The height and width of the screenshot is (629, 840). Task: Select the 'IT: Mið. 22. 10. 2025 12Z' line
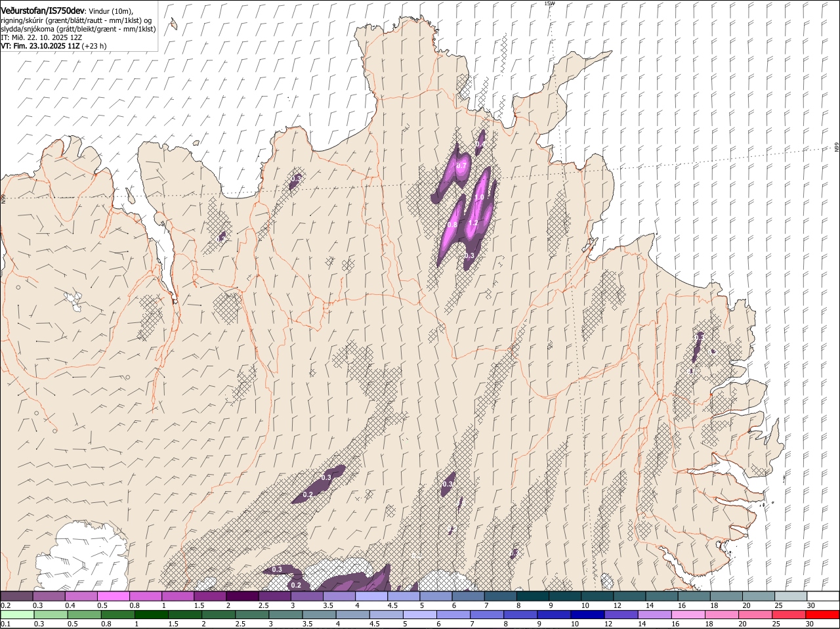(41, 37)
